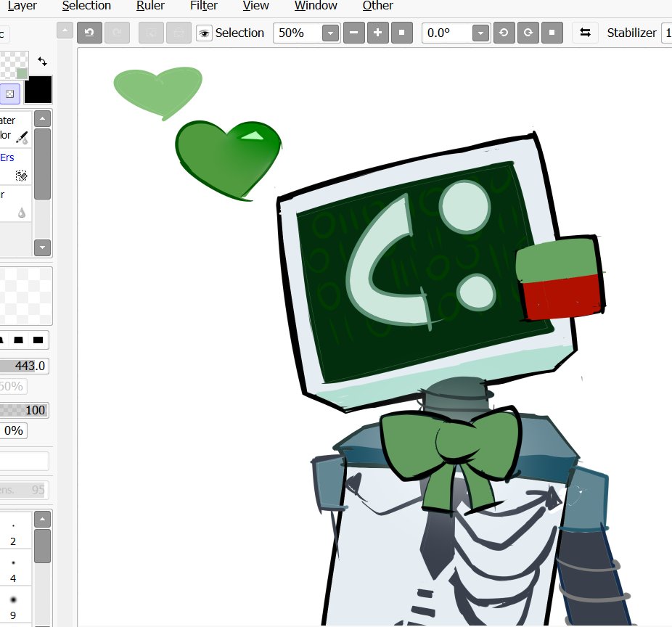
Task: Click the 0% value field
Action: 13,430
